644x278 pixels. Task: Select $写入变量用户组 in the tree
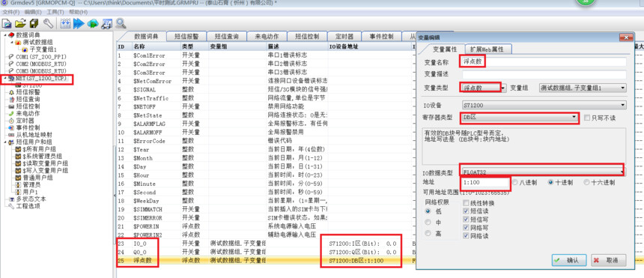46,171
